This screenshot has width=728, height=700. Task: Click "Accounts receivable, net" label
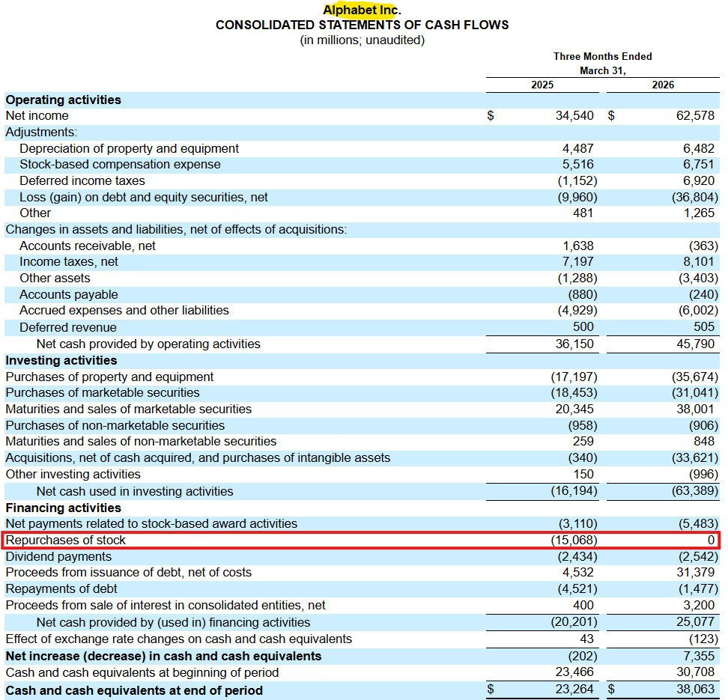click(x=88, y=246)
